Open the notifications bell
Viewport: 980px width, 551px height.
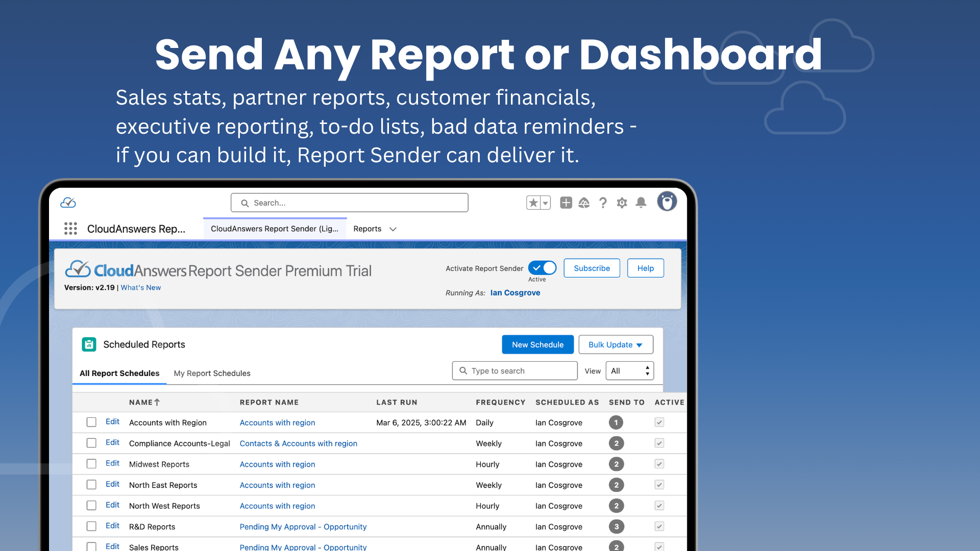(x=641, y=203)
